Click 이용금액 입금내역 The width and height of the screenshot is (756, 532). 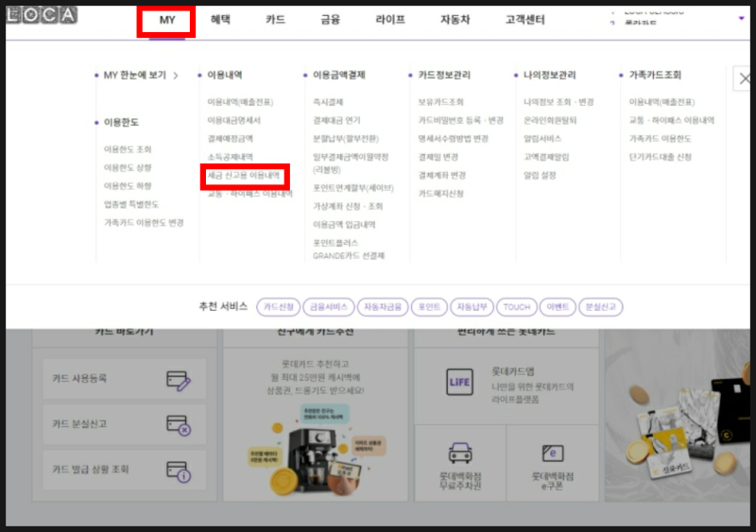tap(344, 225)
